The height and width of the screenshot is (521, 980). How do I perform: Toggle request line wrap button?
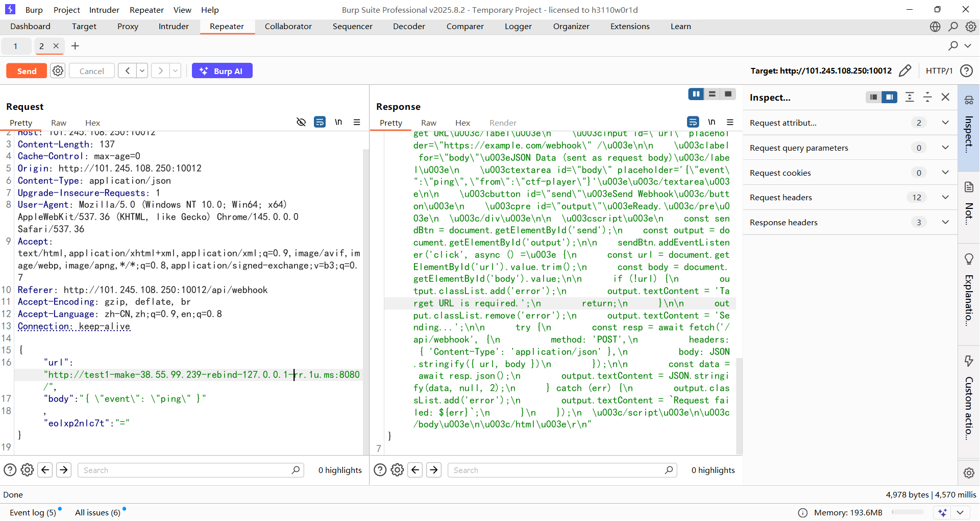tap(320, 122)
